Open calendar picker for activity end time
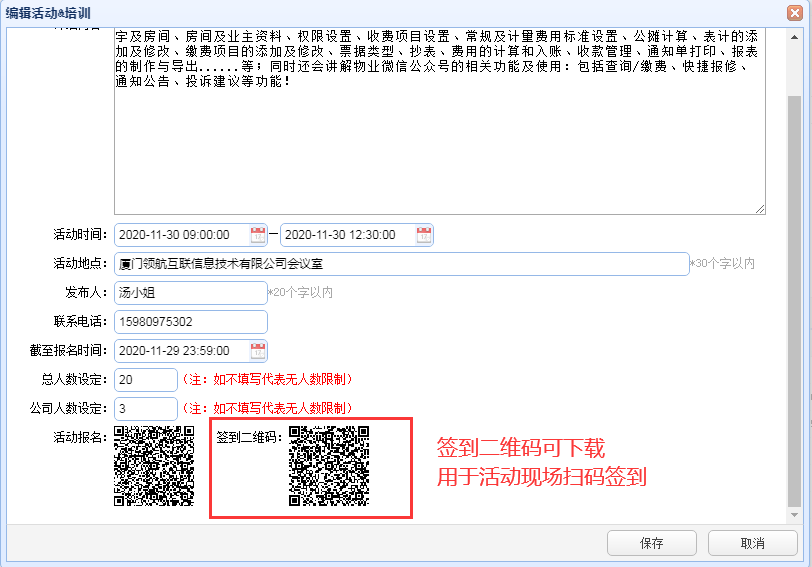Image resolution: width=812 pixels, height=567 pixels. point(424,235)
